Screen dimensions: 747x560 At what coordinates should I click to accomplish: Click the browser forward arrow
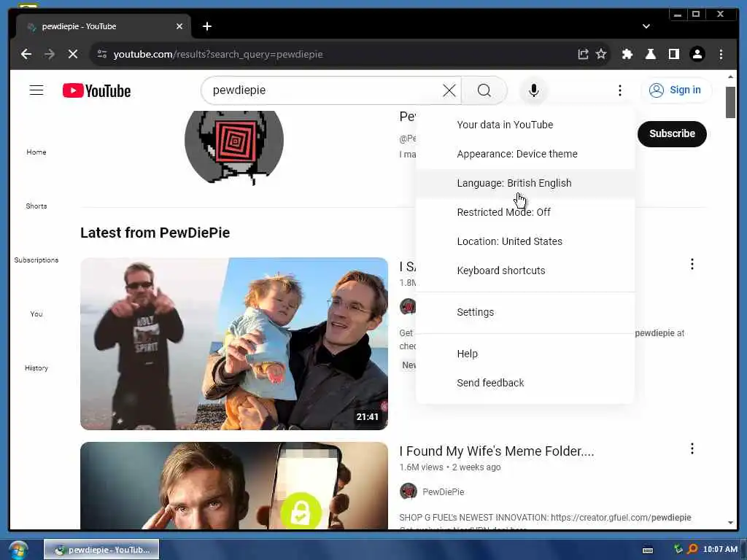50,54
